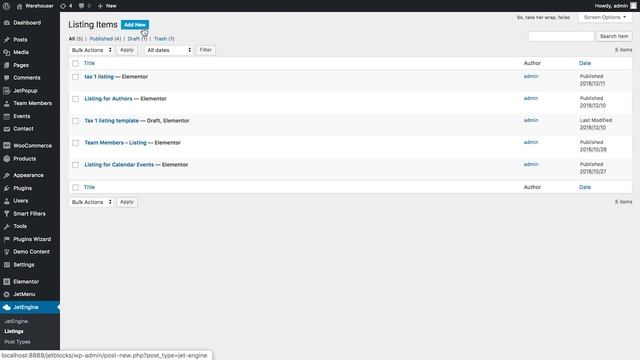This screenshot has width=640, height=360.
Task: Open the All dates dropdown
Action: 168,50
